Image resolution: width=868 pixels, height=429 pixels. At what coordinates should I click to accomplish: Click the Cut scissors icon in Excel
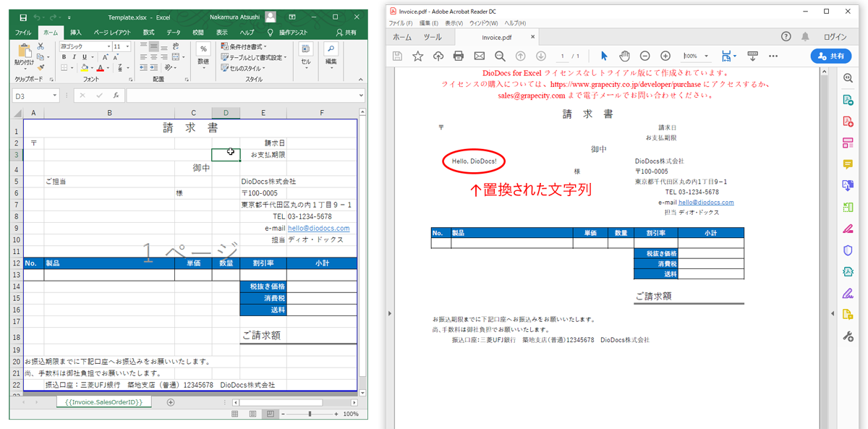click(x=41, y=46)
